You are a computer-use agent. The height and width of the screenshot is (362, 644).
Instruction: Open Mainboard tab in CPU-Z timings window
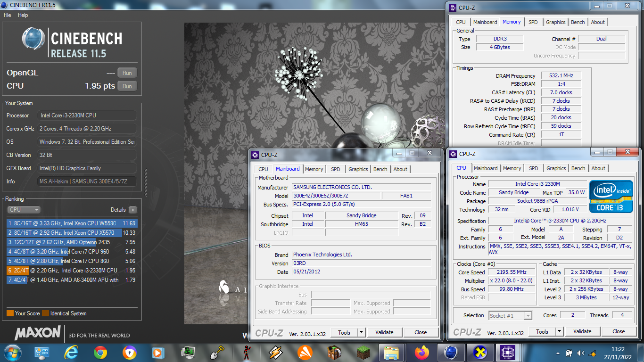[x=485, y=22]
